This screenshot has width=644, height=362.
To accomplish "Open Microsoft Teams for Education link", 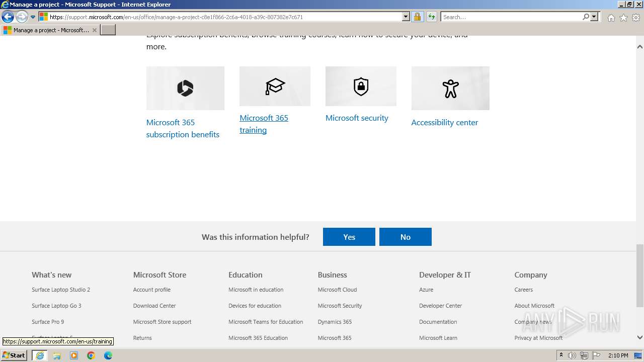I will click(266, 322).
